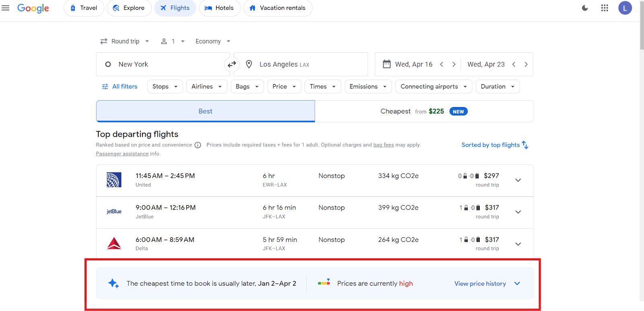Open the Stops filter dropdown
Viewport: 644px width, 311px height.
pyautogui.click(x=165, y=87)
